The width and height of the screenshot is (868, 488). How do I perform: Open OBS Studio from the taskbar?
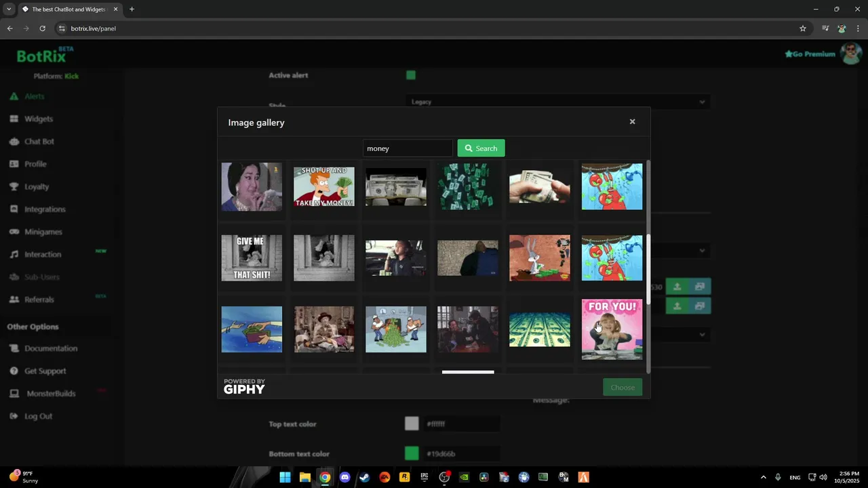click(444, 477)
